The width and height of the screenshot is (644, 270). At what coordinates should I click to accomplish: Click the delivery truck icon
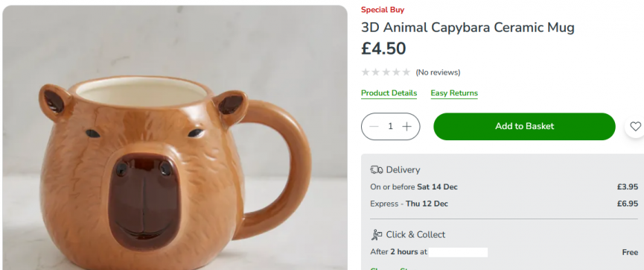pyautogui.click(x=376, y=169)
